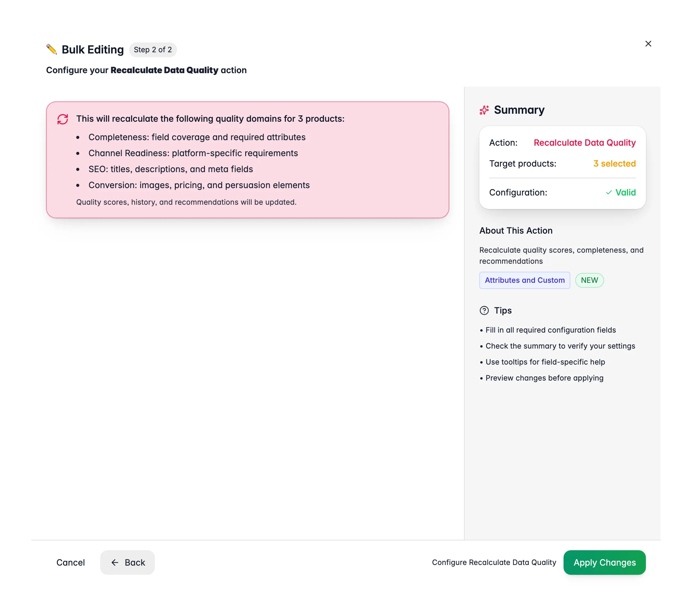This screenshot has width=692, height=616.
Task: Click 'Quality scores, history' note text
Action: point(186,202)
